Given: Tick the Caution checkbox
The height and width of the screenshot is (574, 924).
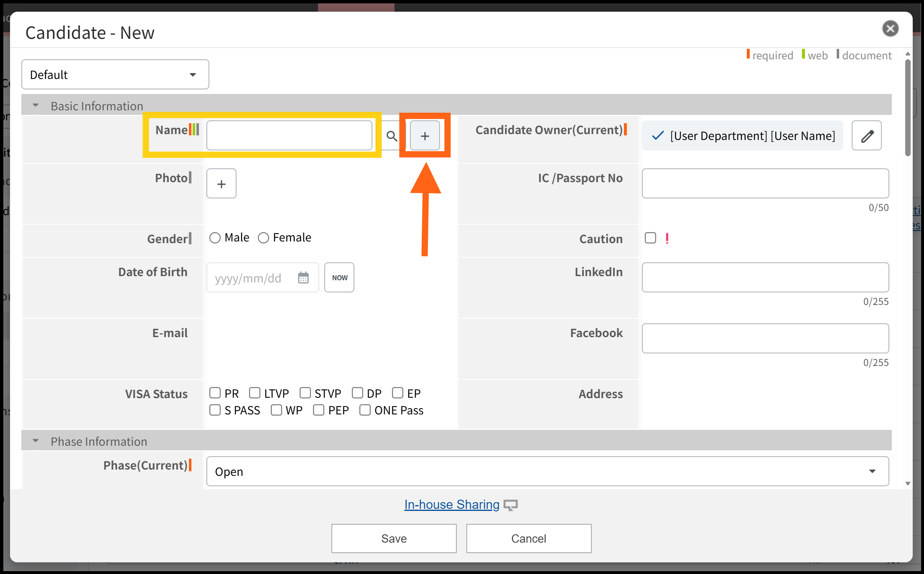Looking at the screenshot, I should [x=650, y=238].
